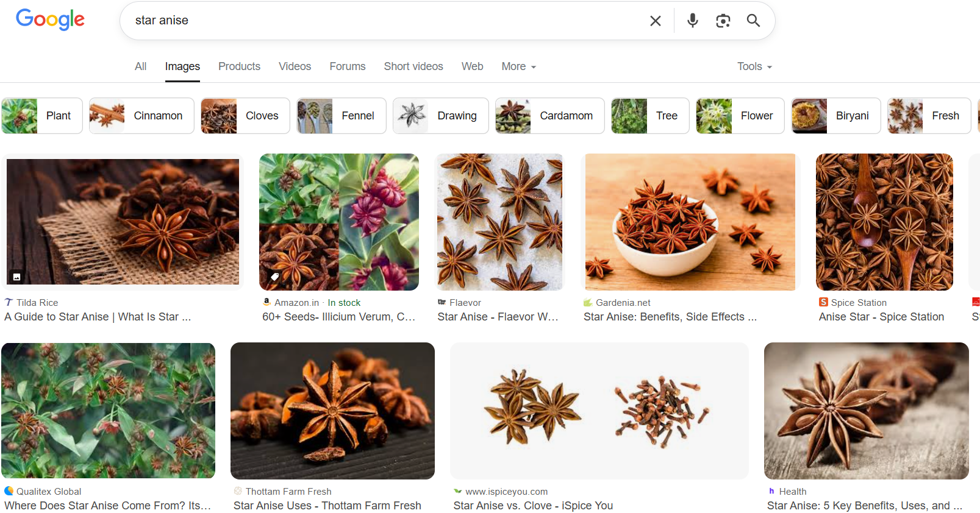Open 'Star Anise - Flaevor' result link

[x=498, y=317]
